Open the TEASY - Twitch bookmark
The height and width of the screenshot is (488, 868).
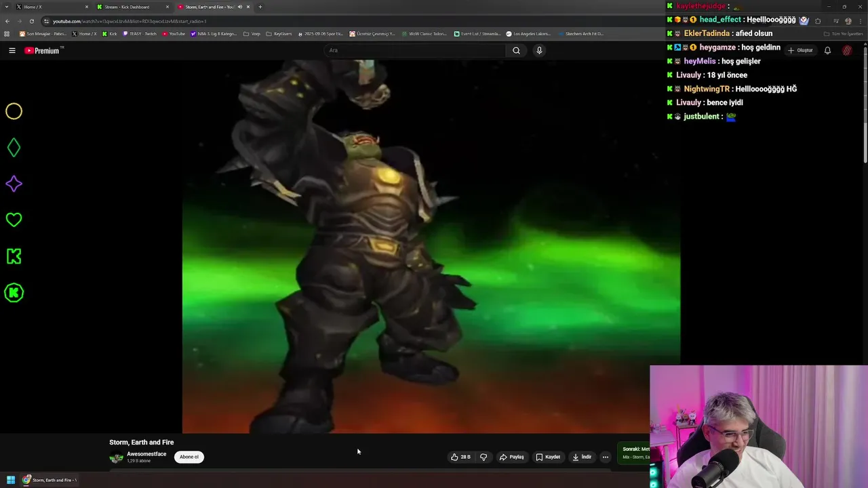click(x=140, y=33)
